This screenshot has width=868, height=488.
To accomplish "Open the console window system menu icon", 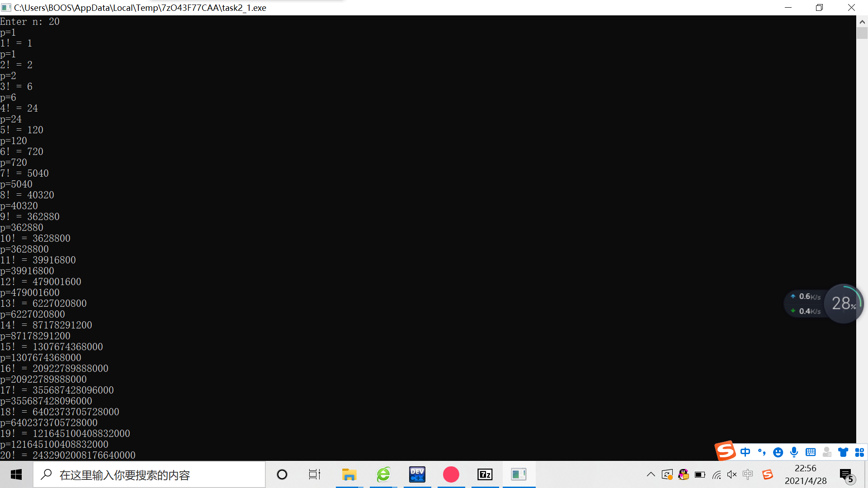I will tap(6, 8).
